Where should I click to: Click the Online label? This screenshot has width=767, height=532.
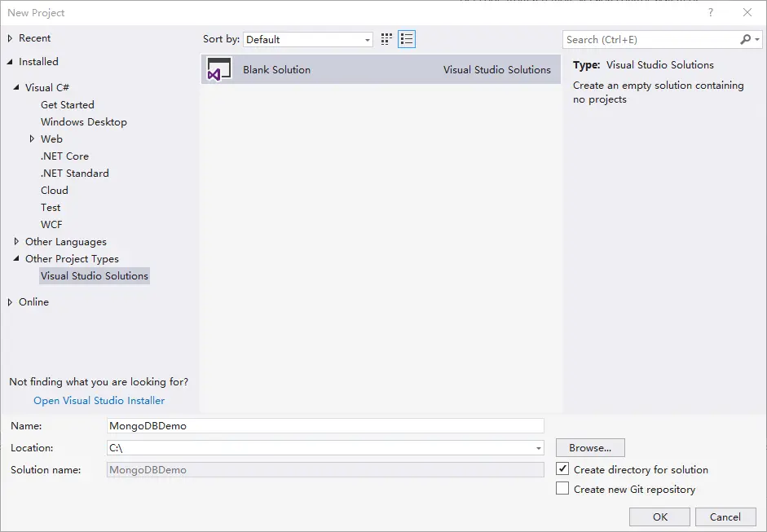[x=33, y=302]
